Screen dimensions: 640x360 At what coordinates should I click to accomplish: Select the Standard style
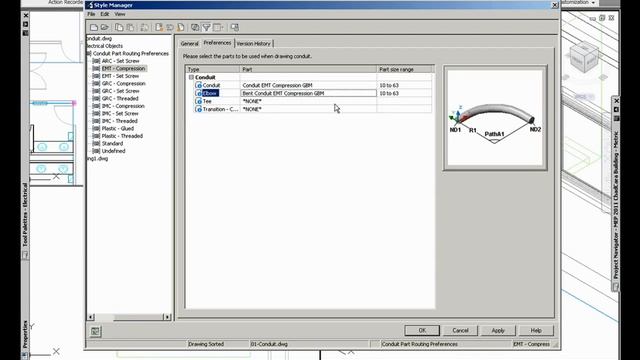point(112,144)
